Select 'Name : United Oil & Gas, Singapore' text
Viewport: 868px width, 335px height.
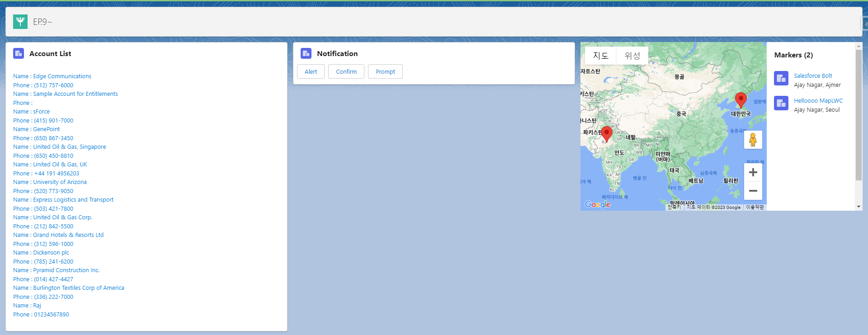60,146
